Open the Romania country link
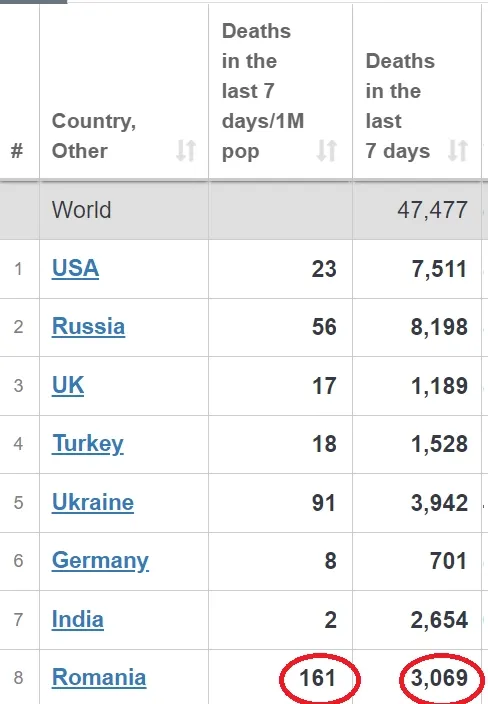Screen dimensions: 488x704 point(99,678)
